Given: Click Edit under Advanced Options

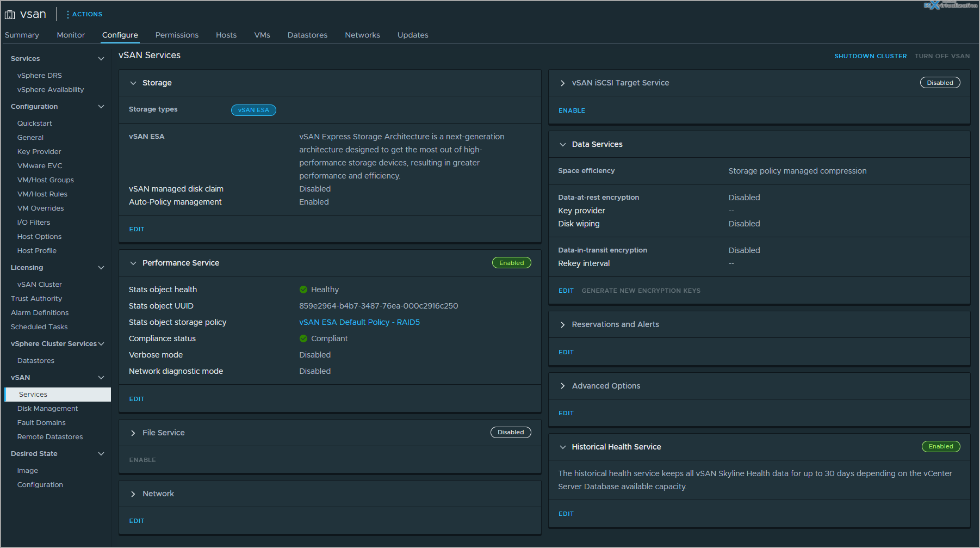Looking at the screenshot, I should [566, 413].
